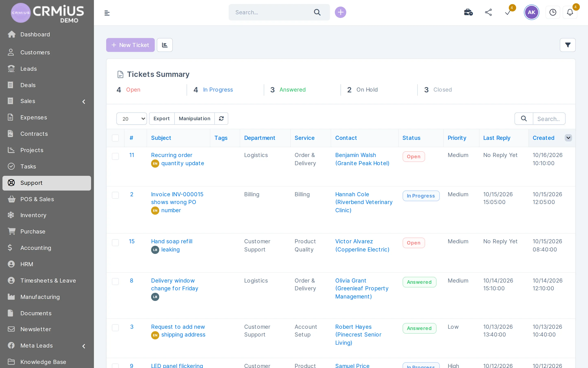Open Dashboard in the sidebar
The image size is (588, 368).
(47, 34)
